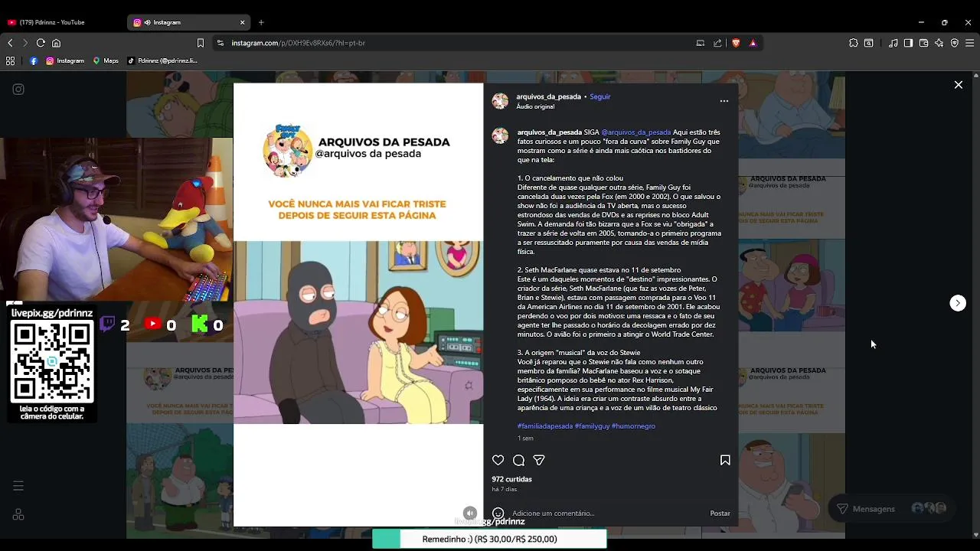Click the Brave Shields lion icon

click(x=736, y=43)
